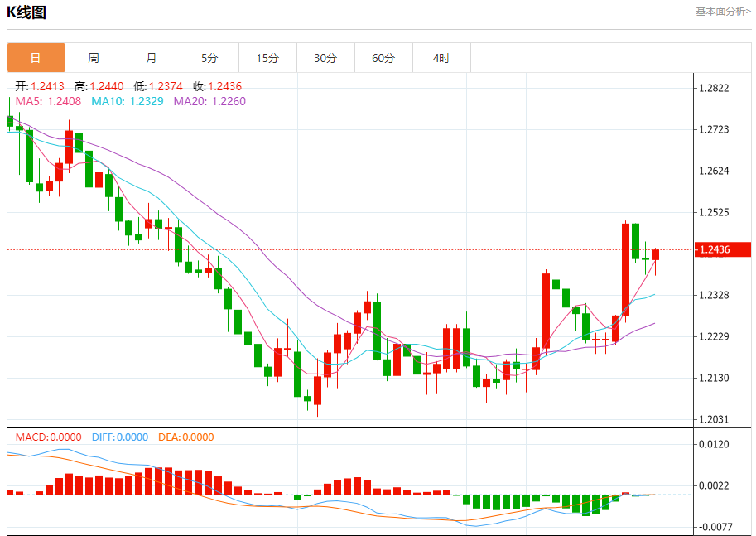Click the 1.2130 price axis label
Viewport: 756px width, 536px height.
(714, 378)
